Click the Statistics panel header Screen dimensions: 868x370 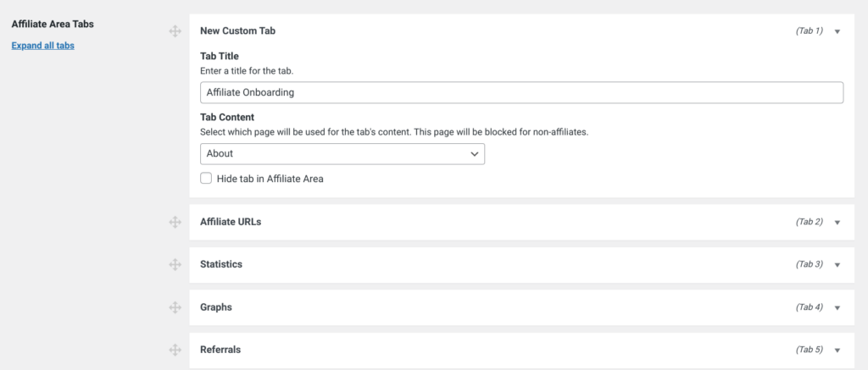(x=521, y=265)
